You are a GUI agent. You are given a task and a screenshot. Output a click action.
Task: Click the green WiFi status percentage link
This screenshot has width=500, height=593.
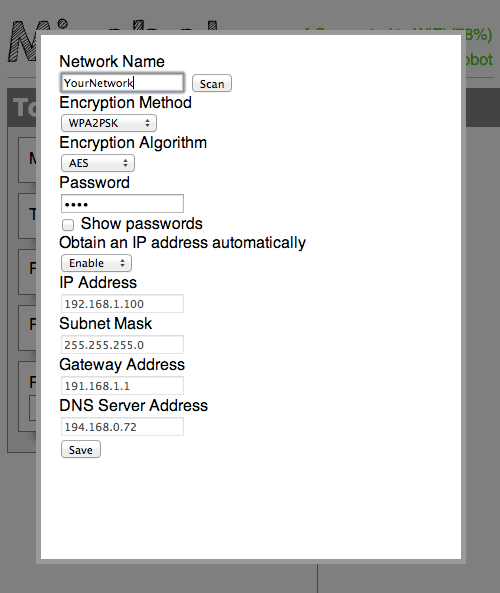(x=477, y=35)
